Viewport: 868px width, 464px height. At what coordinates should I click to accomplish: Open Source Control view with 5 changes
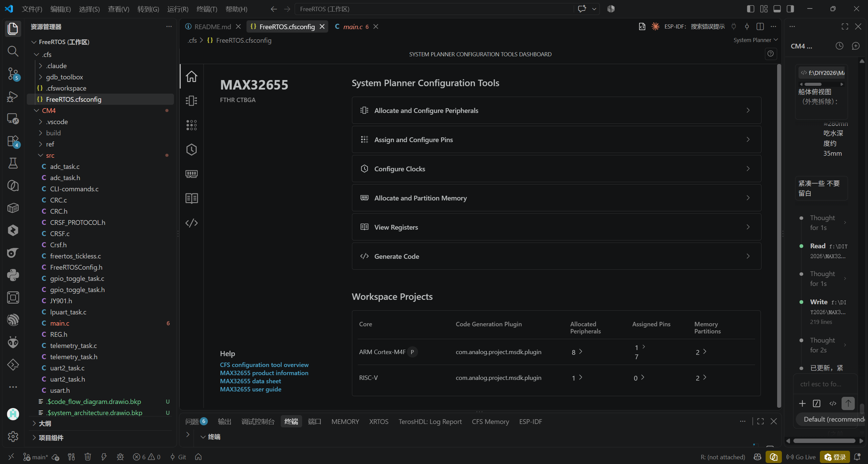pyautogui.click(x=13, y=73)
